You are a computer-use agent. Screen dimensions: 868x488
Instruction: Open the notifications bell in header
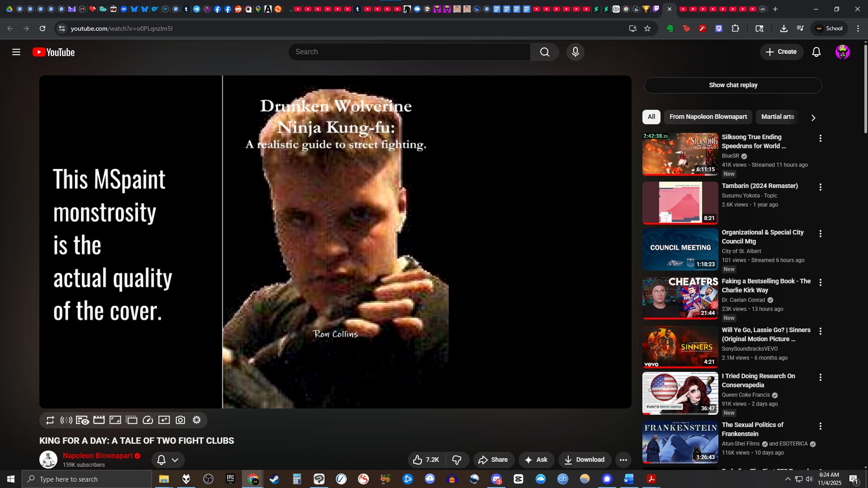tap(816, 52)
